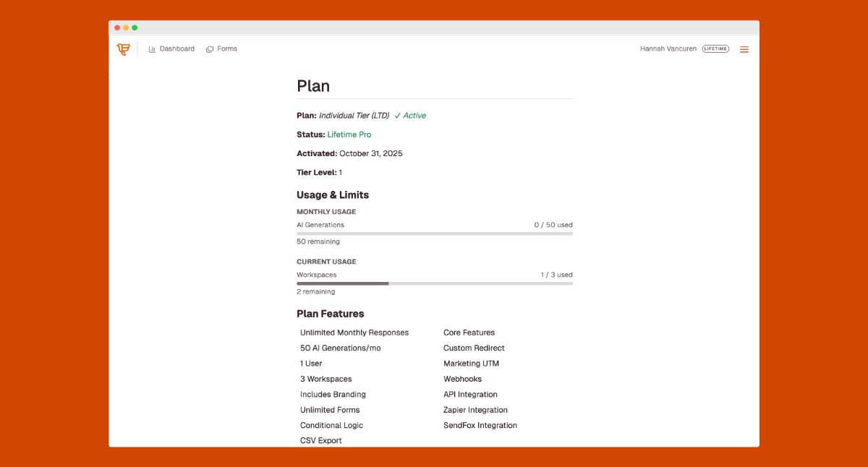Click the green checkmark next to Active
Image resolution: width=868 pixels, height=467 pixels.
click(397, 116)
